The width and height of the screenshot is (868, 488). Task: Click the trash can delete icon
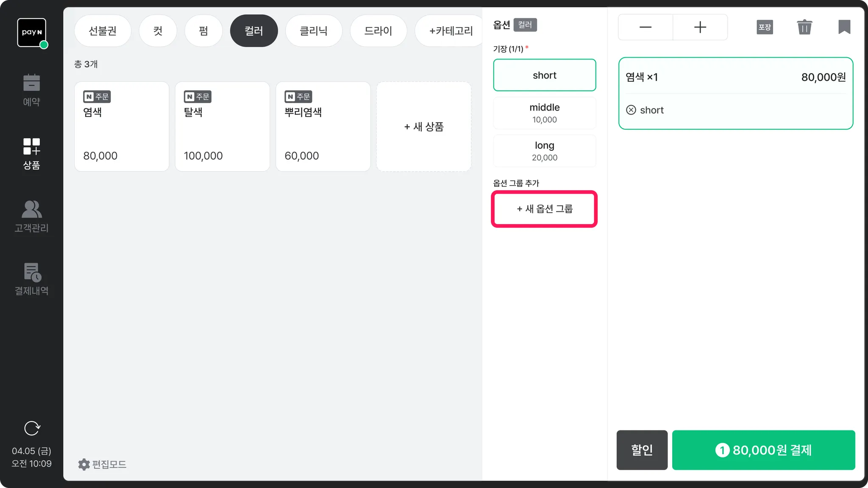point(804,27)
